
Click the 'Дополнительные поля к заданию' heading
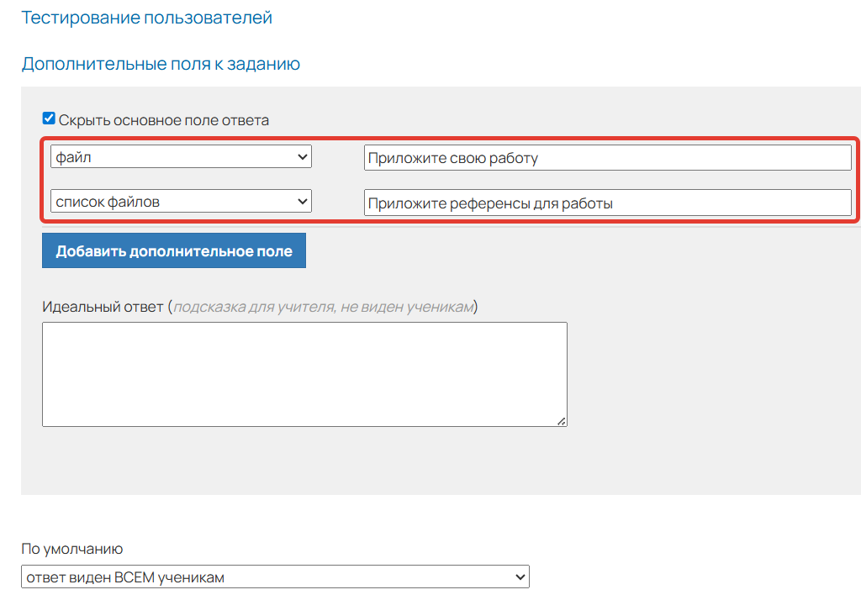click(x=161, y=64)
